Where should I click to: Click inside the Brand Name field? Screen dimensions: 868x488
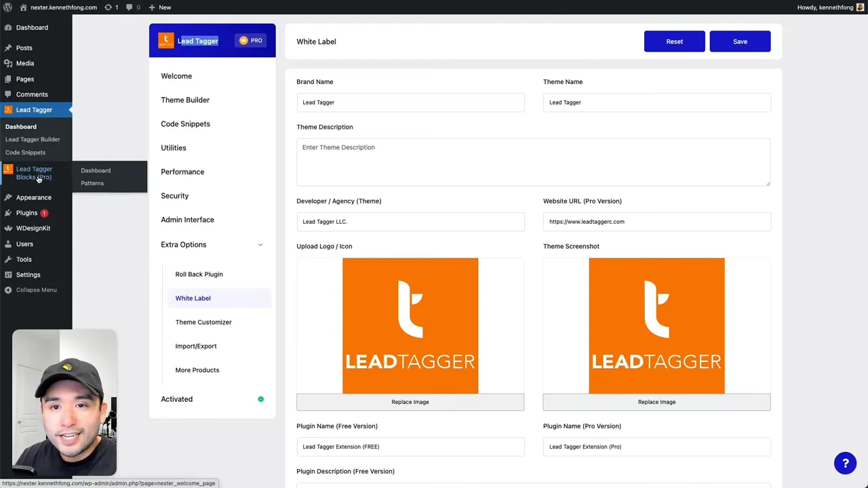410,102
